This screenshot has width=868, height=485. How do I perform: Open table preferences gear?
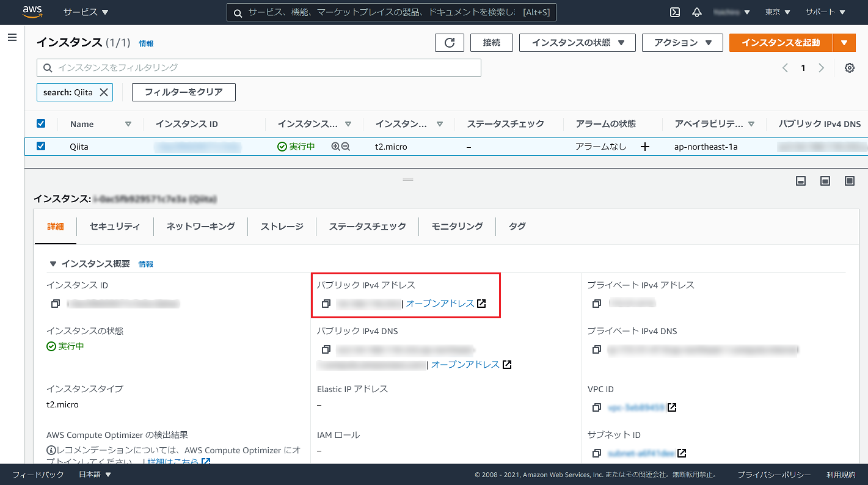(849, 68)
